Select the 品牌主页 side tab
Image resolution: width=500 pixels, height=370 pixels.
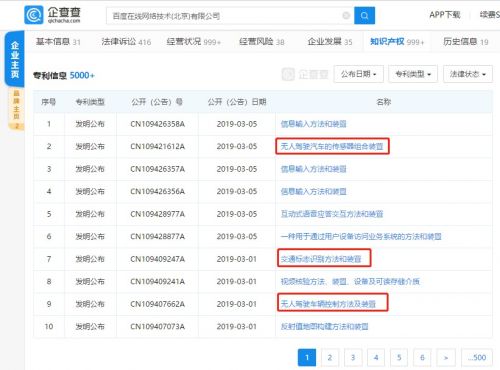click(16, 109)
